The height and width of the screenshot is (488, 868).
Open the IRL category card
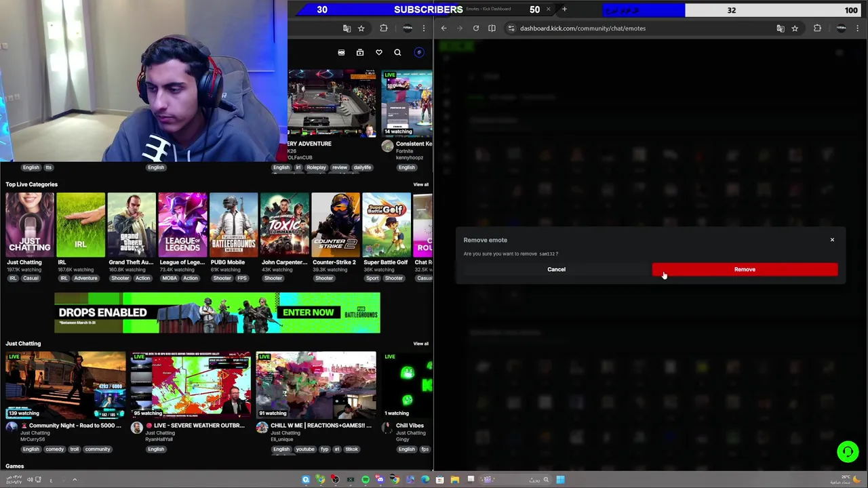pos(81,225)
